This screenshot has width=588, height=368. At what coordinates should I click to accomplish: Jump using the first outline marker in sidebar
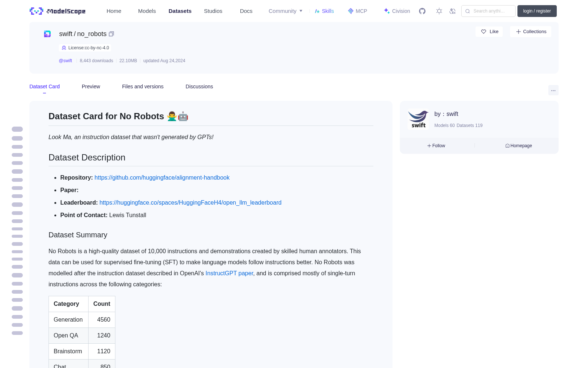[17, 129]
